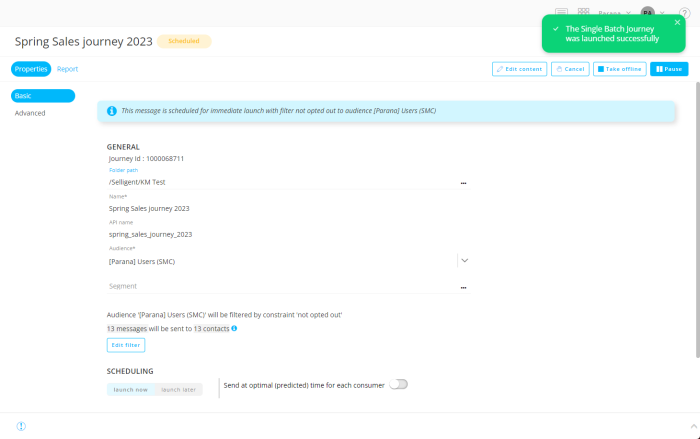
Task: Open the PA user avatar menu
Action: (647, 13)
